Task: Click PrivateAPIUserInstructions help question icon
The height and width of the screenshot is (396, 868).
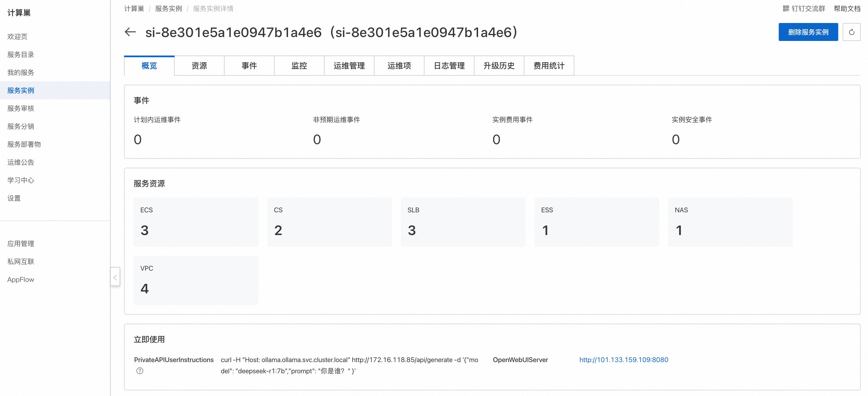Action: point(140,371)
